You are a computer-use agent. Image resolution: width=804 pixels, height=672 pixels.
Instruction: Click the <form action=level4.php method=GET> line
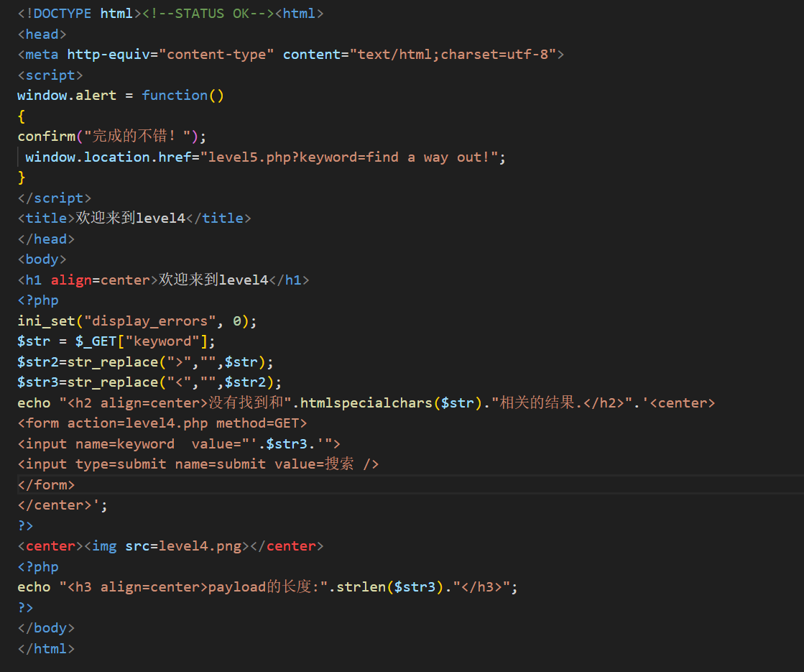click(162, 423)
